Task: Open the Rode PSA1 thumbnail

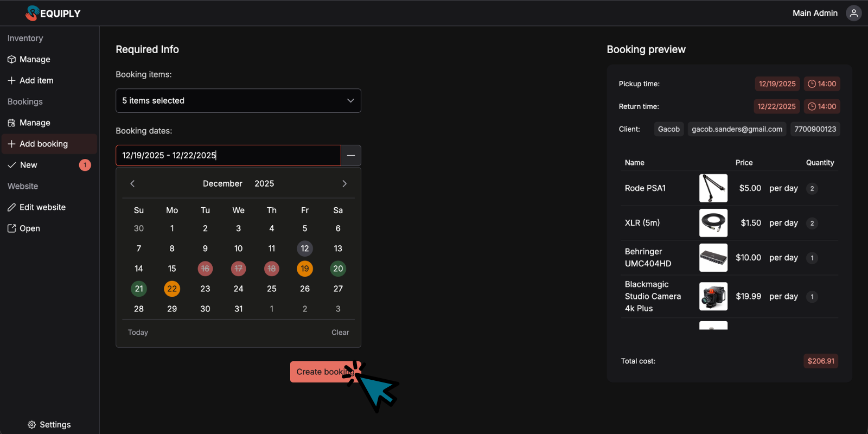Action: coord(713,188)
